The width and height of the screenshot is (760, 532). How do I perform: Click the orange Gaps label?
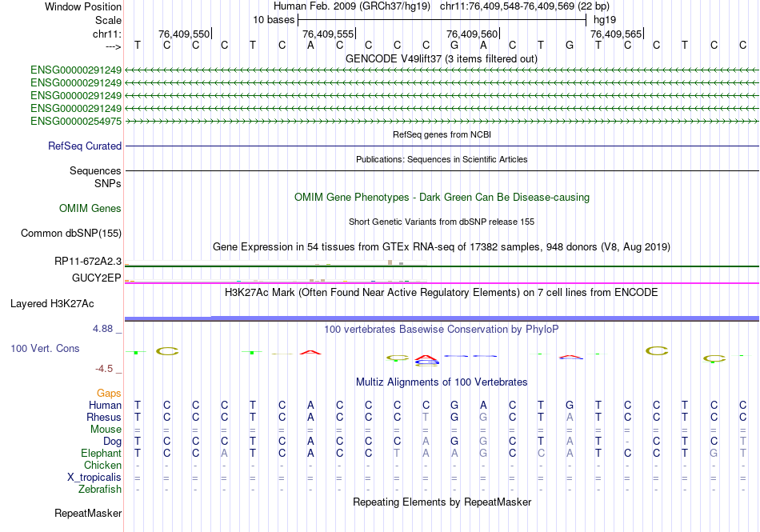pos(109,394)
